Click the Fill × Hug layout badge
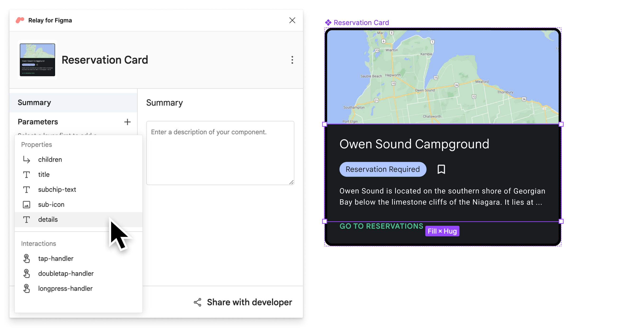The height and width of the screenshot is (332, 644). [443, 231]
